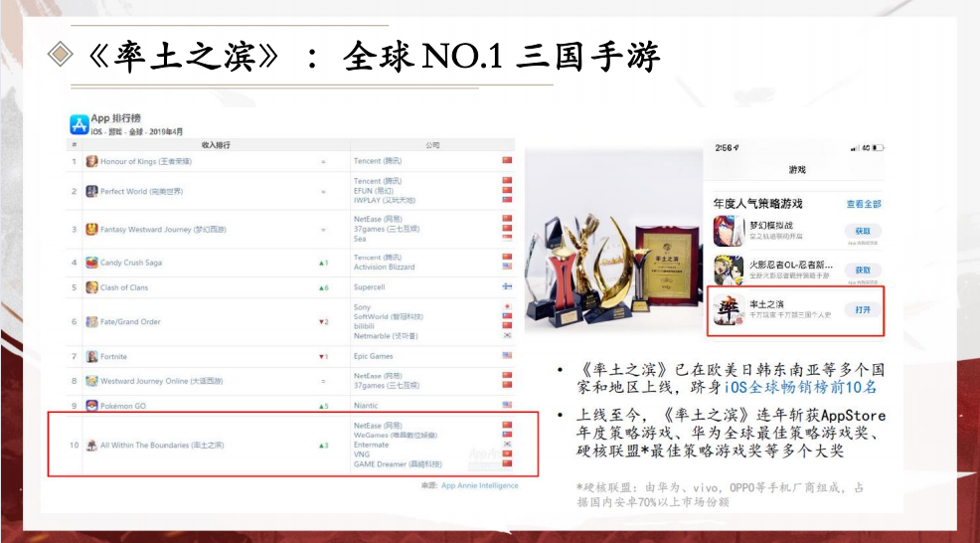Select the Perfect World (完美世界) title
Screen dimensions: 980x543
(141, 191)
